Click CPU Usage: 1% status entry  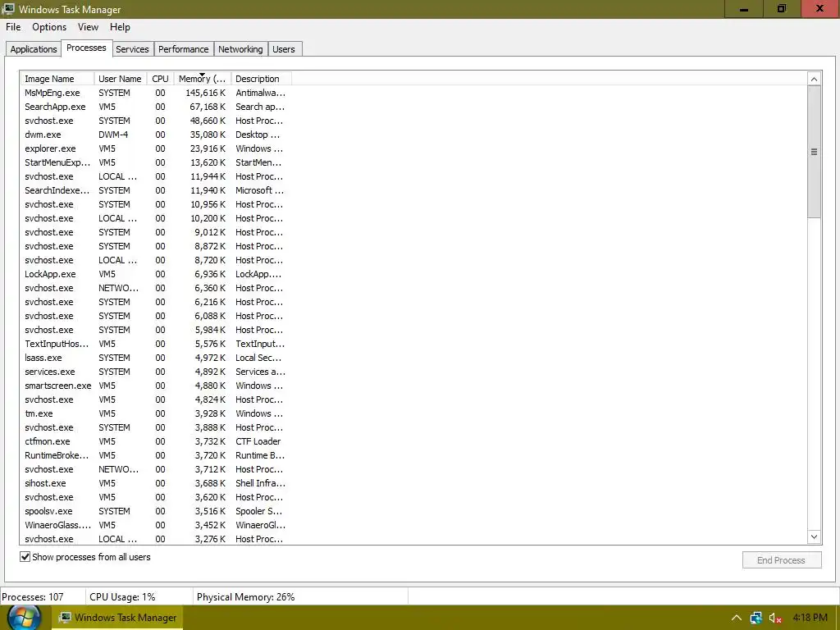(122, 597)
